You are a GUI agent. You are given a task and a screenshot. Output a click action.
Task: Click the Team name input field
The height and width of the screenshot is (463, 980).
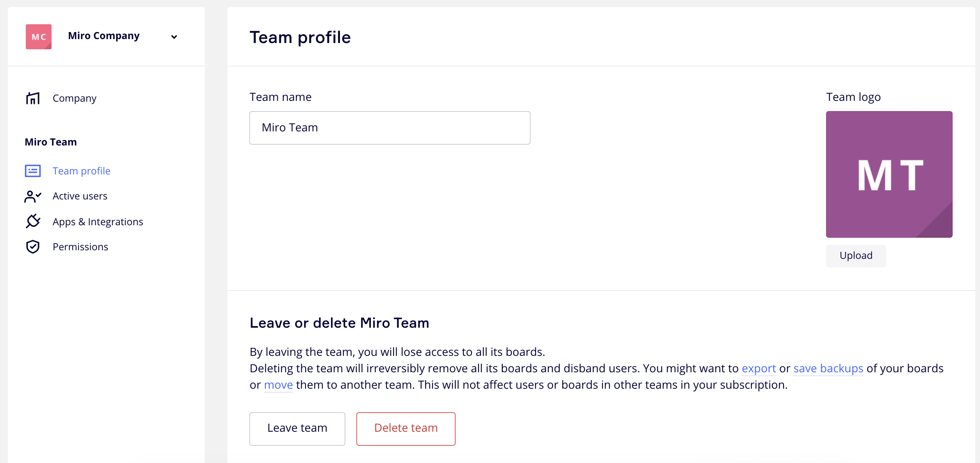point(390,128)
